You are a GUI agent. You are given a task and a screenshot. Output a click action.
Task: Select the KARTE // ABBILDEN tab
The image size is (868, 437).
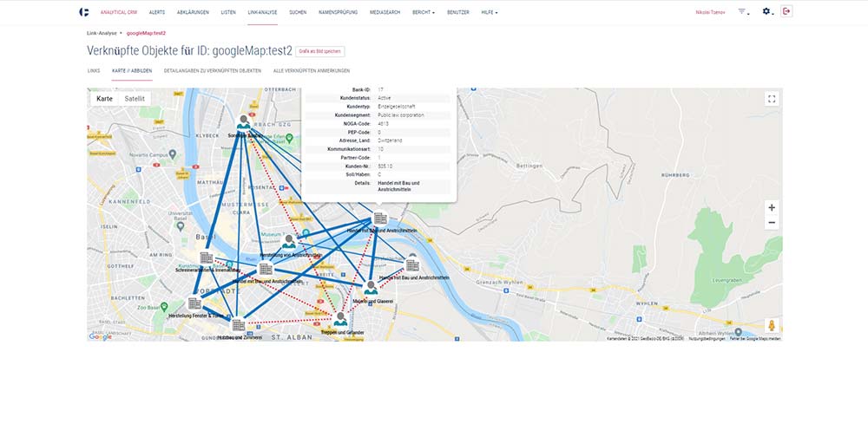click(132, 71)
